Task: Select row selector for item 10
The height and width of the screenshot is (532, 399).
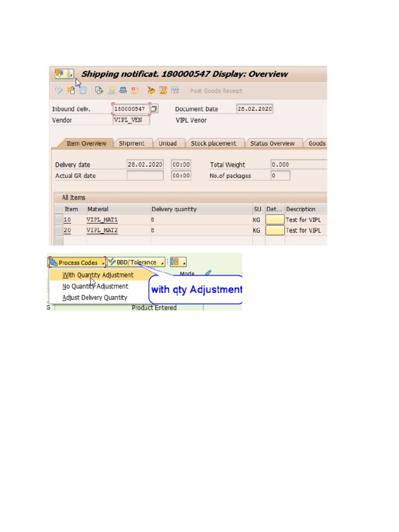Action: click(59, 220)
